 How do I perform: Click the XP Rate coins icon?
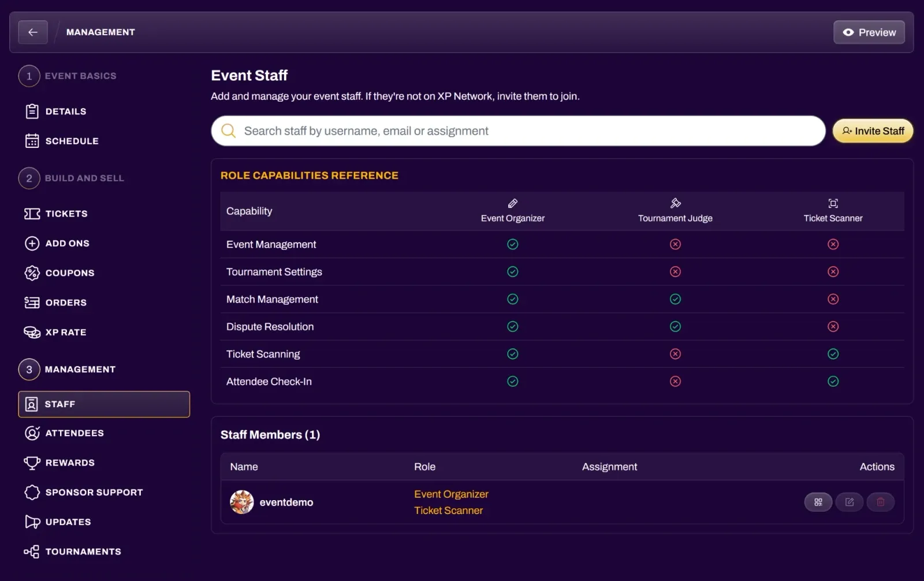click(32, 332)
